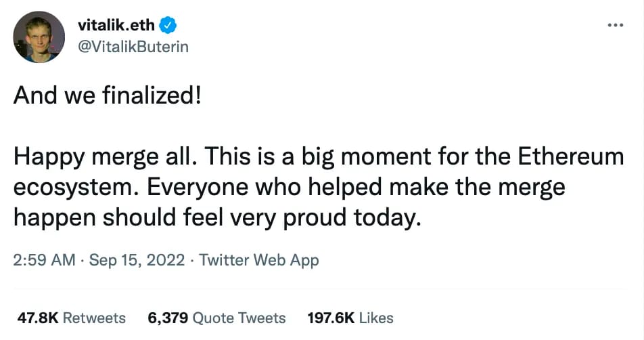This screenshot has width=644, height=340.
Task: Open Vitalik's profile avatar photo
Action: pyautogui.click(x=39, y=37)
